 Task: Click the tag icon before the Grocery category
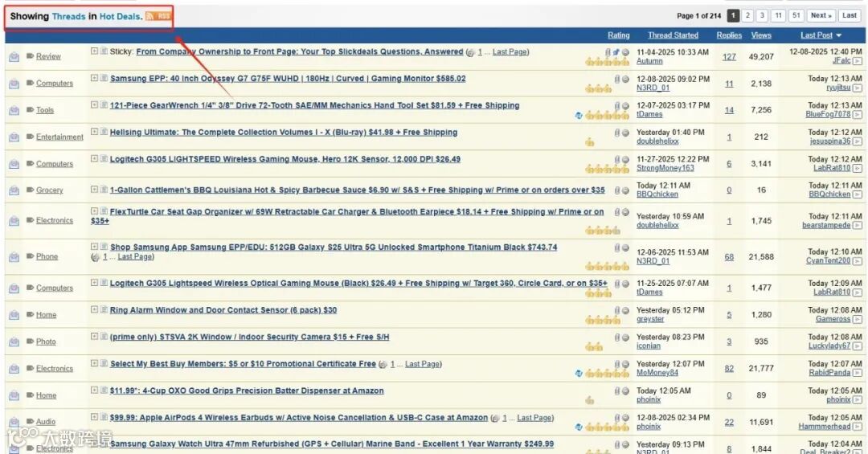30,190
